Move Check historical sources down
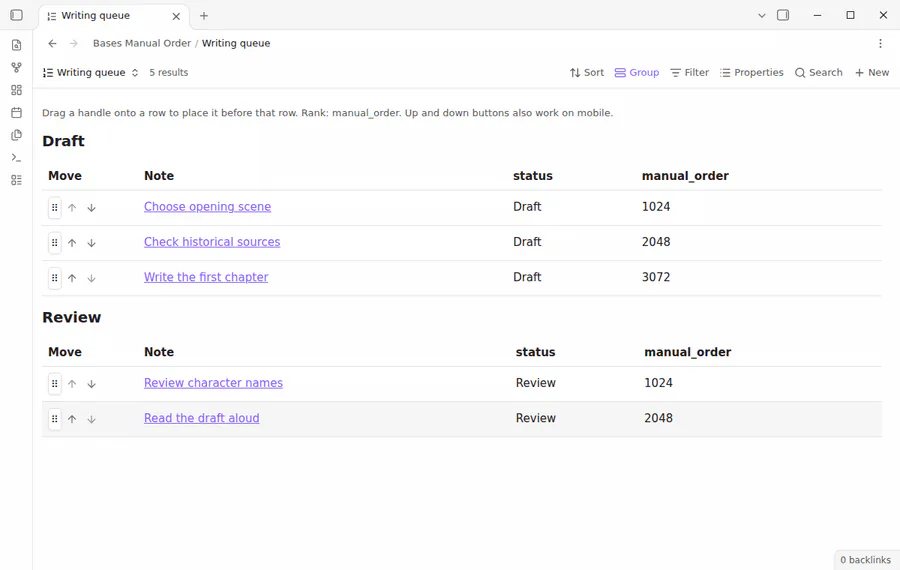The height and width of the screenshot is (570, 900). pos(91,243)
